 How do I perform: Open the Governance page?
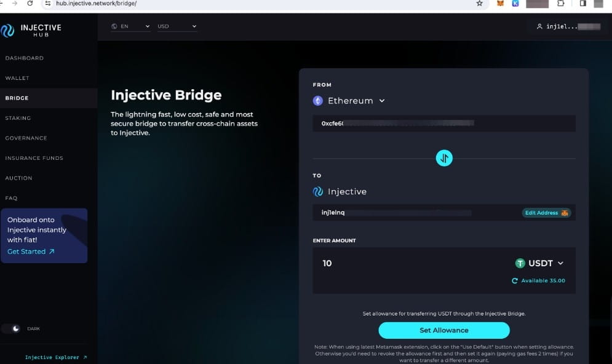[26, 138]
